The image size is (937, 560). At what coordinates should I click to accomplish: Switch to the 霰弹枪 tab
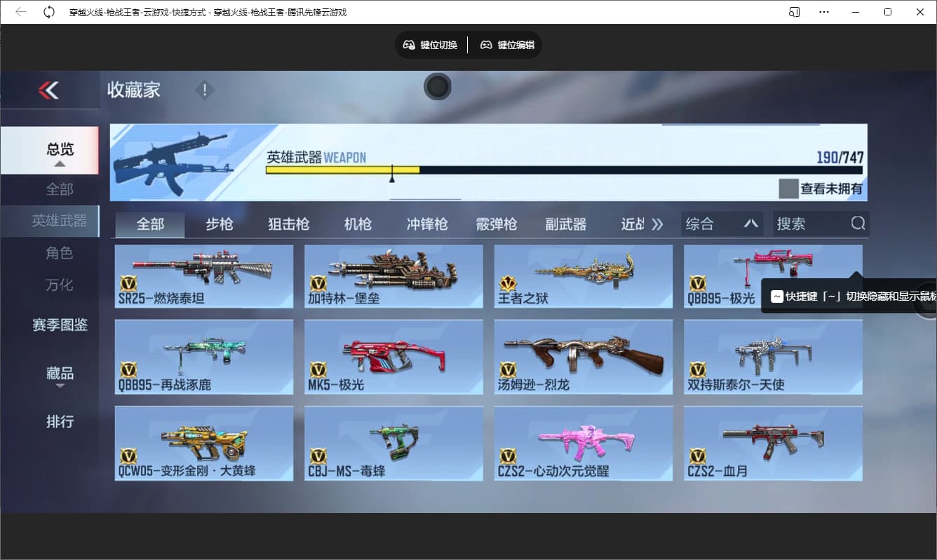tap(497, 224)
